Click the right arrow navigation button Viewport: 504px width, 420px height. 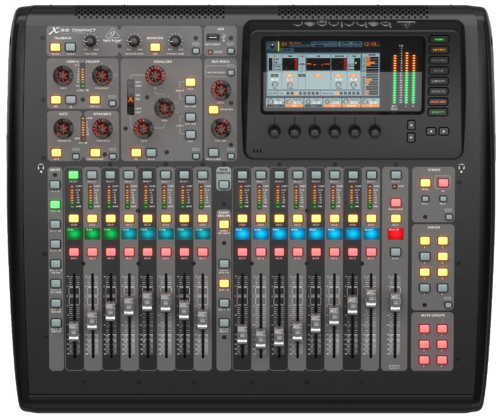[444, 131]
